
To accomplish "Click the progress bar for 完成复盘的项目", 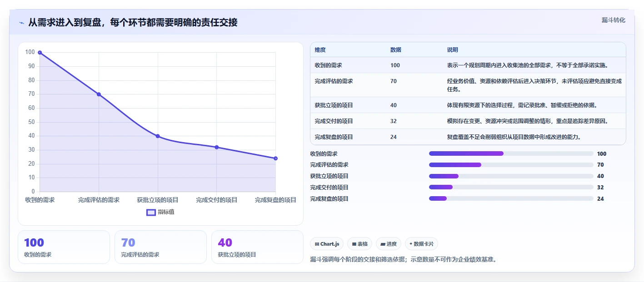I will (511, 198).
